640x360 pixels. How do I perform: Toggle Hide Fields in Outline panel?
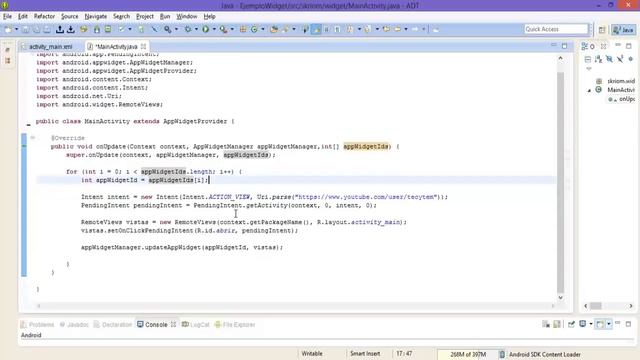(x=609, y=59)
